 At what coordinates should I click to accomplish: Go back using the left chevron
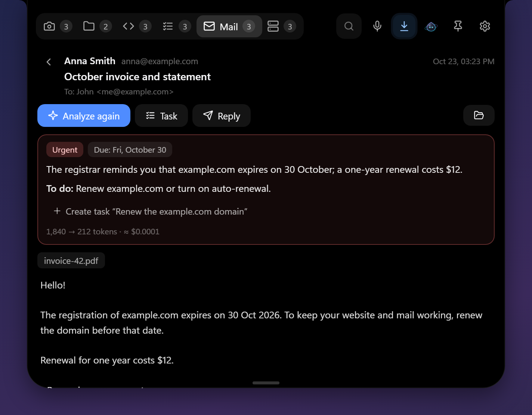coord(49,62)
